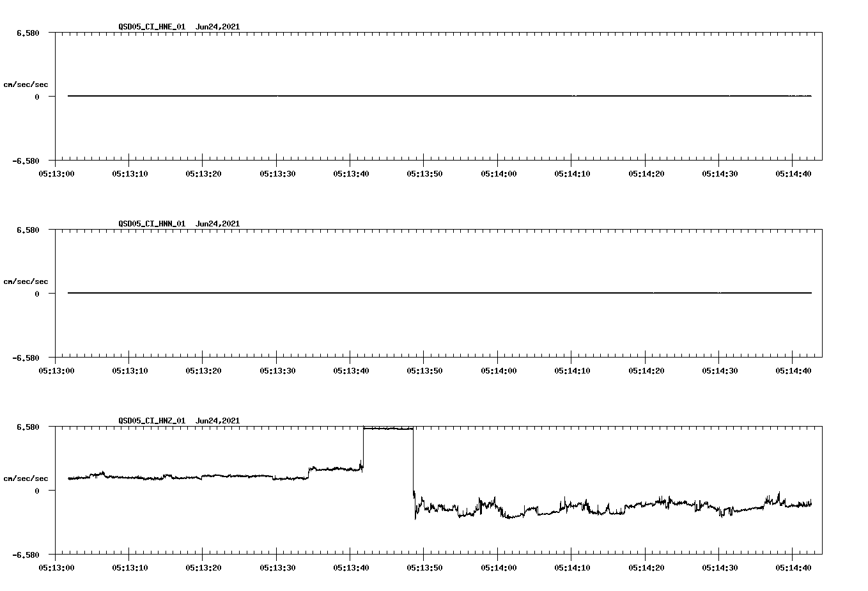Click the 05:14:30 time label under HNZ plot

pyautogui.click(x=720, y=567)
